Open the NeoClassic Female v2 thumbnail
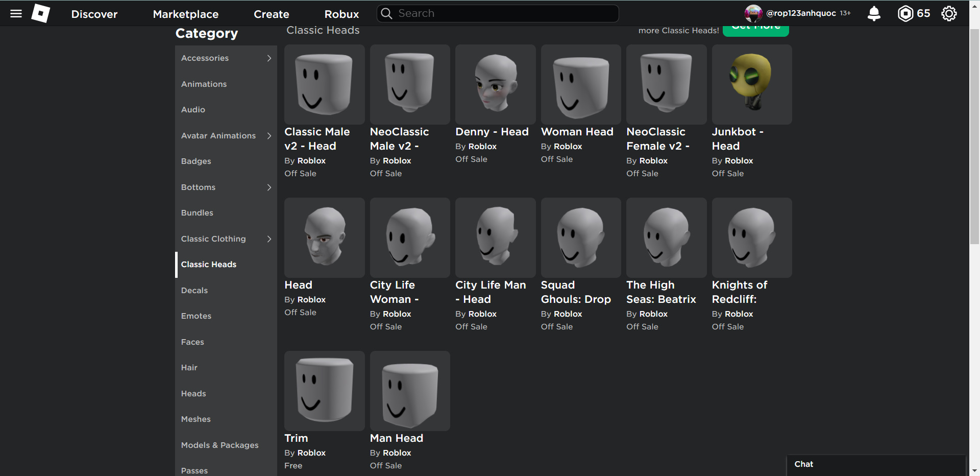980x476 pixels. tap(667, 84)
